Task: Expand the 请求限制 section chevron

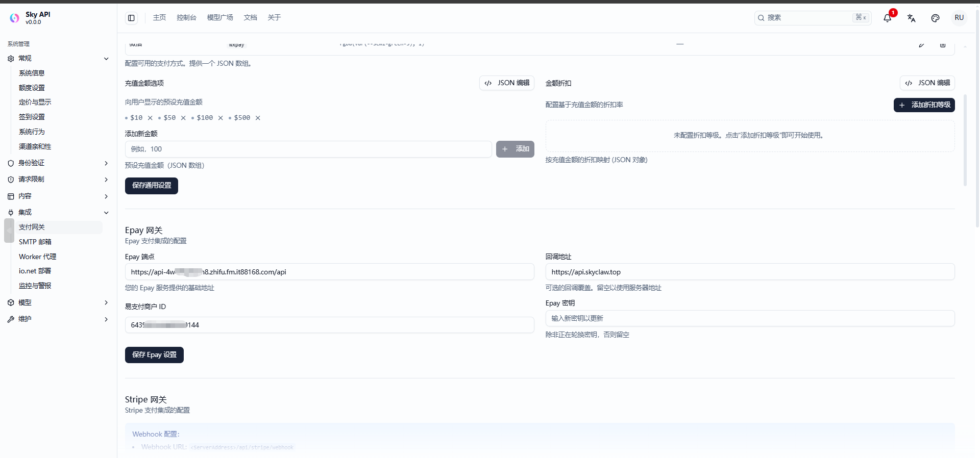Action: (x=106, y=180)
